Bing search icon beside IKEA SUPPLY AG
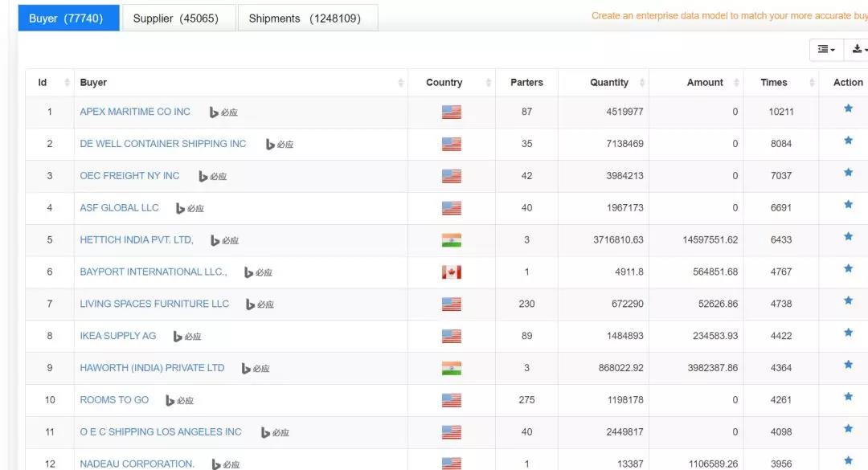Image resolution: width=868 pixels, height=470 pixels. pyautogui.click(x=186, y=337)
